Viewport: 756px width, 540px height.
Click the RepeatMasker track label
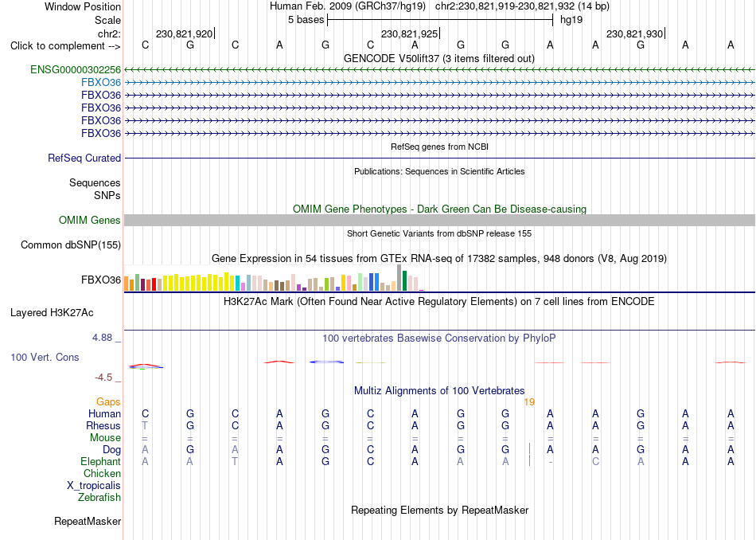coord(88,522)
